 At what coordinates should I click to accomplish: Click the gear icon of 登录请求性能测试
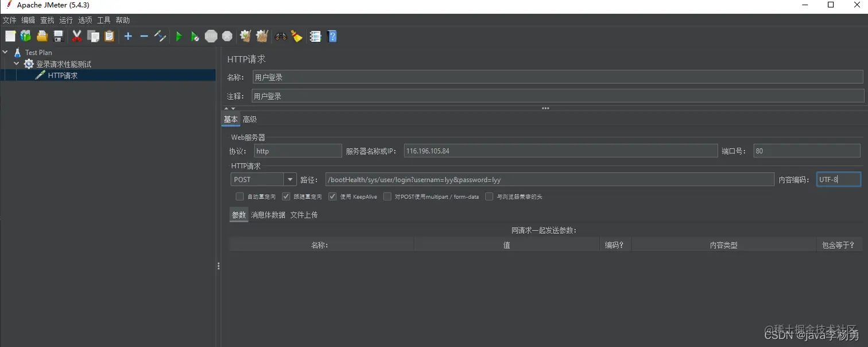tap(29, 64)
